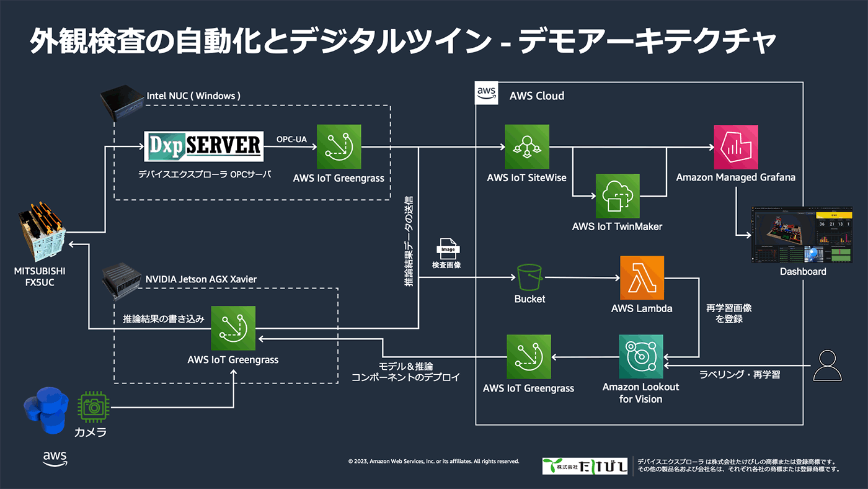The width and height of the screenshot is (868, 489).
Task: Click the たけびし company logo
Action: point(585,466)
